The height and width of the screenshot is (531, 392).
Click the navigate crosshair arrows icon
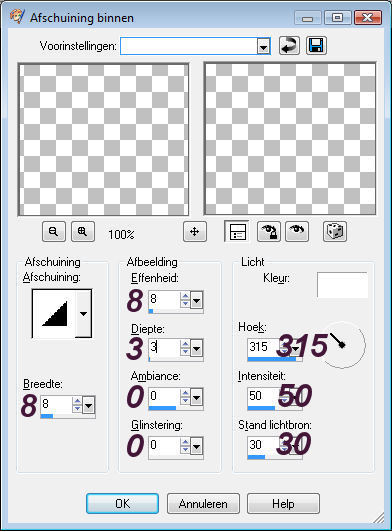[195, 232]
